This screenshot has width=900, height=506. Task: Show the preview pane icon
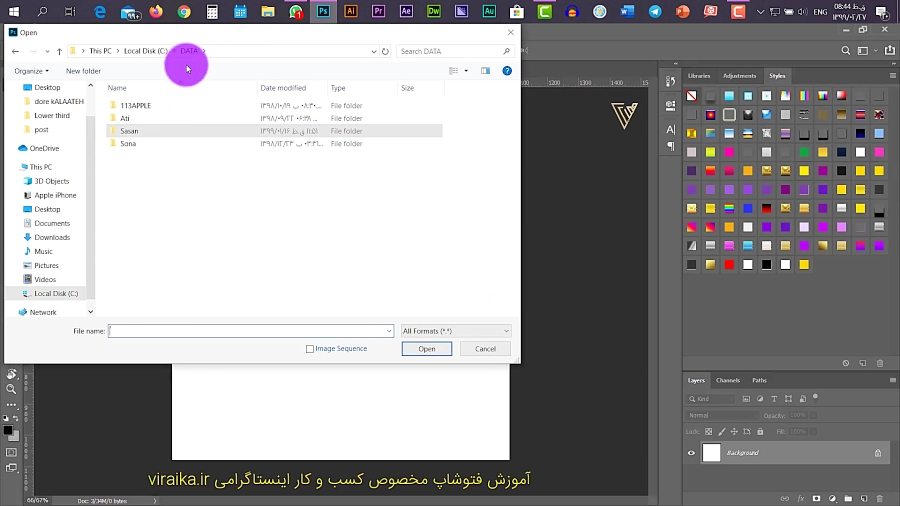(486, 71)
